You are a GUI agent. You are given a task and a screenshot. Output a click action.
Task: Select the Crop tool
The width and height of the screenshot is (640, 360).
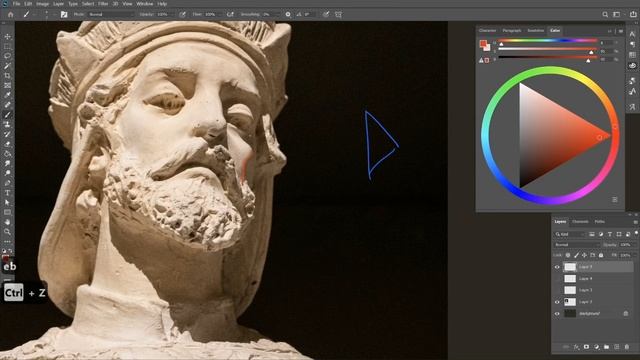(7, 76)
